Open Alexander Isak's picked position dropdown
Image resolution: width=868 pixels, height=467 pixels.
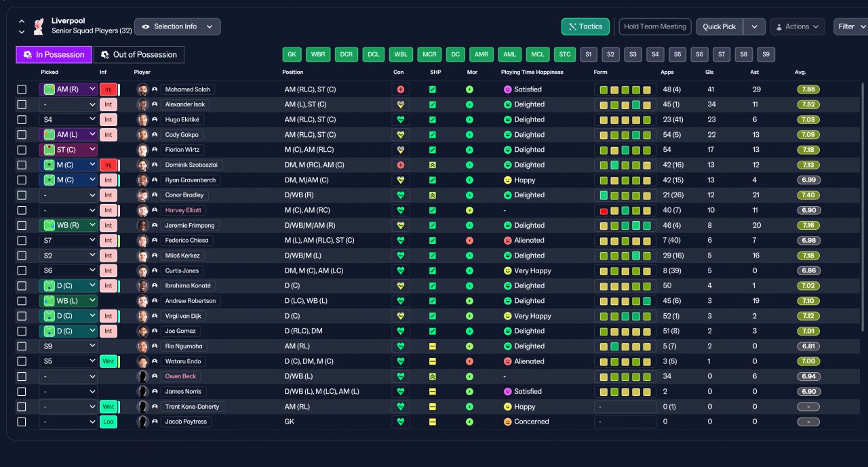[x=68, y=104]
